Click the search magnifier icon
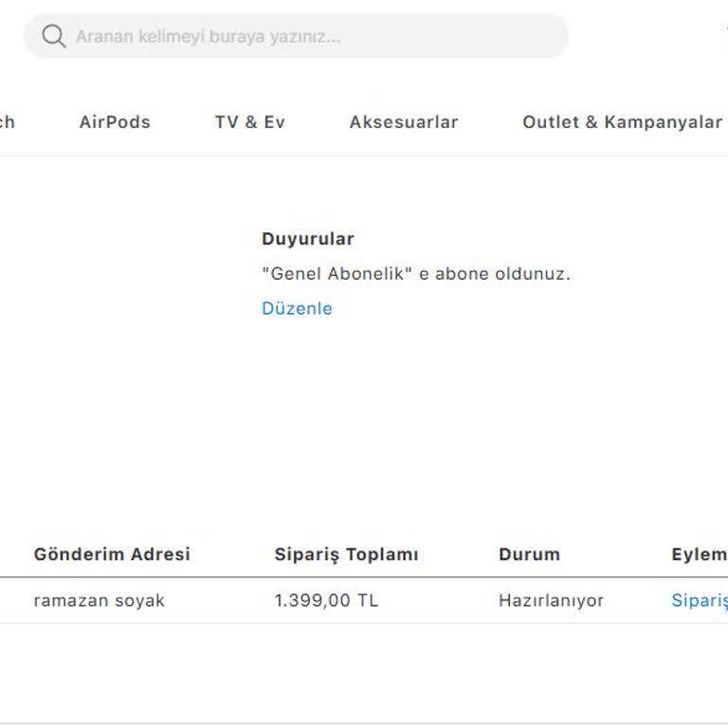 click(x=54, y=37)
